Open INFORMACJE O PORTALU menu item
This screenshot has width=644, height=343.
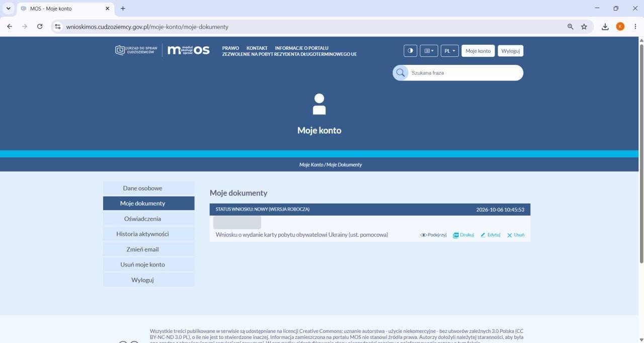point(301,48)
